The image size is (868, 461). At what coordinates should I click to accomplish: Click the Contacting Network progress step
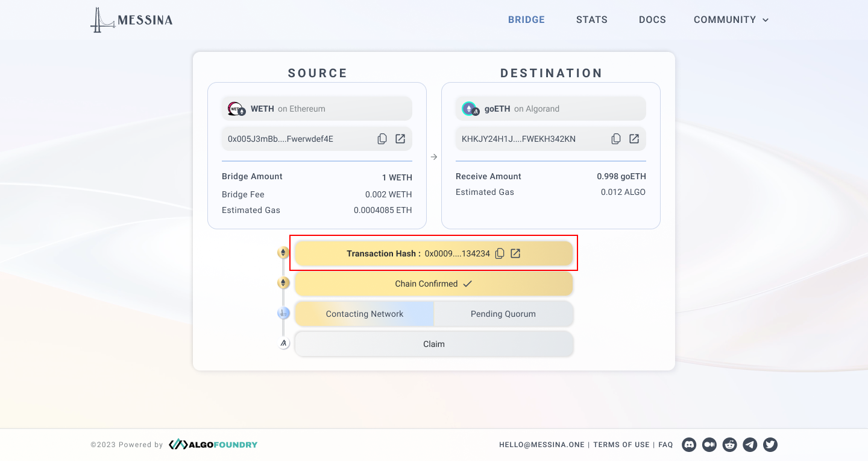point(365,314)
